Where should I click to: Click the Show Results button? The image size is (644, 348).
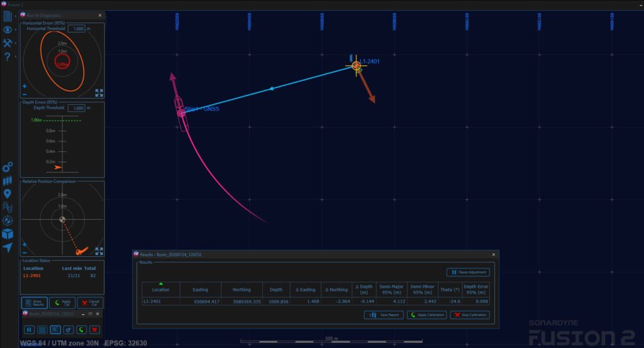(x=34, y=303)
